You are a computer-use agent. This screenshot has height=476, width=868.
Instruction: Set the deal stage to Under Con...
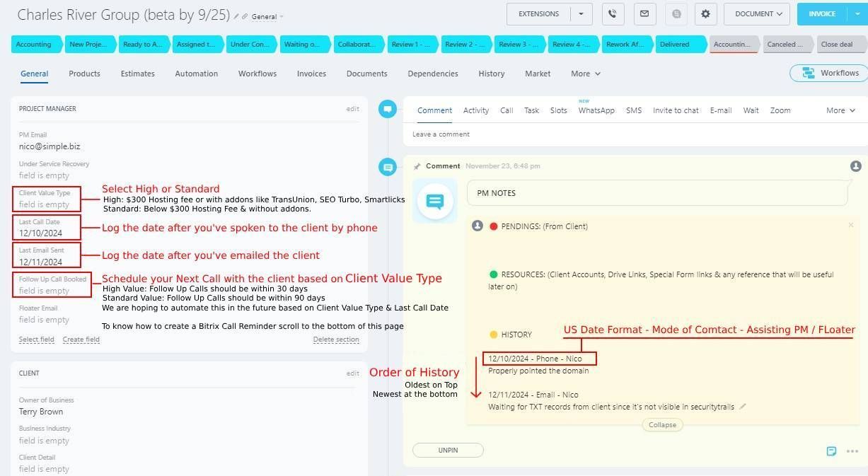250,44
